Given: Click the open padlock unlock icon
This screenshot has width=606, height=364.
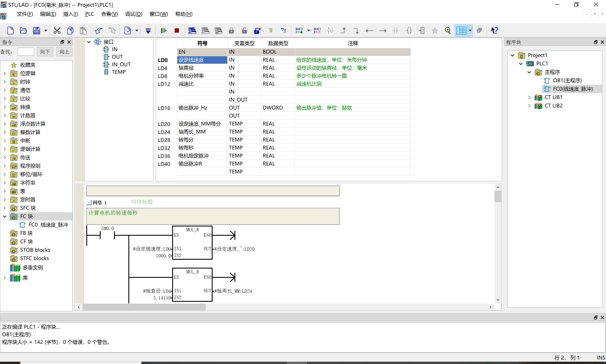Looking at the screenshot, I should [244, 30].
